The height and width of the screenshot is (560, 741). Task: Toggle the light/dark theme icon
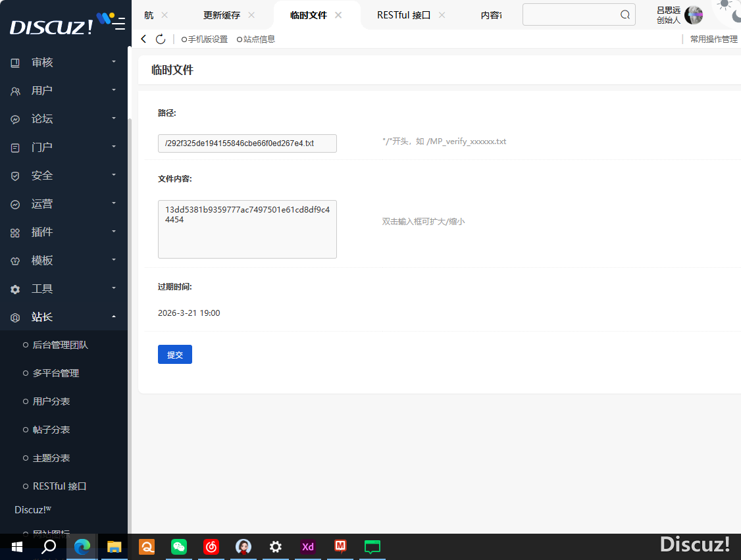pyautogui.click(x=728, y=9)
